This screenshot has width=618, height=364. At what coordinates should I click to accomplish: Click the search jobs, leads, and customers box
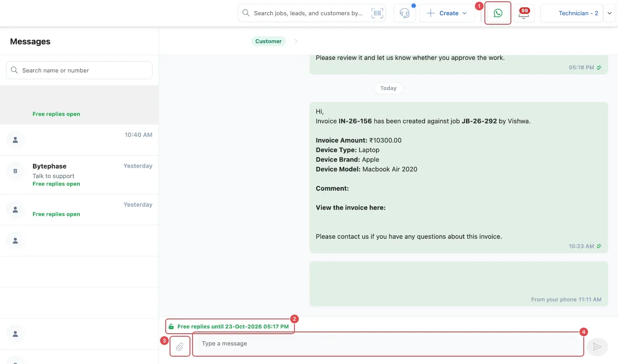[x=311, y=13]
